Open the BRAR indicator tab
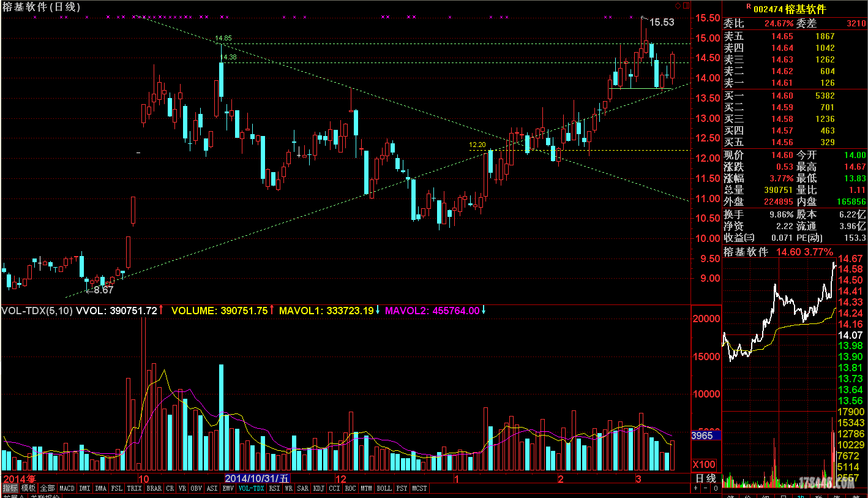 [154, 488]
